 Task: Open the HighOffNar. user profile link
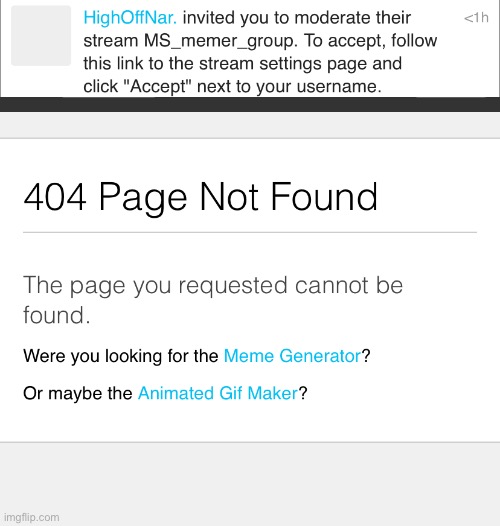pos(130,18)
